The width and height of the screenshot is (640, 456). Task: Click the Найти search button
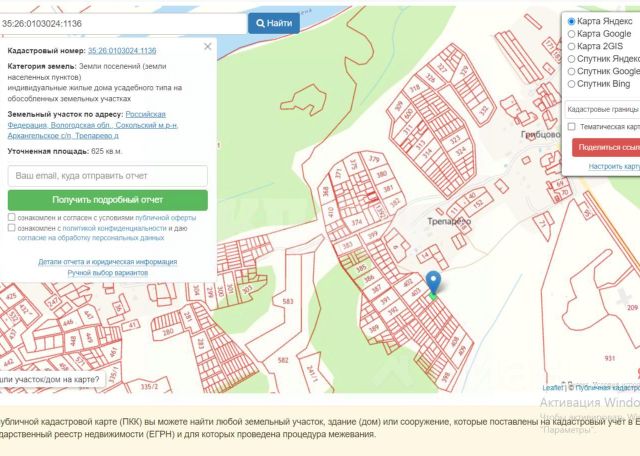(x=273, y=23)
